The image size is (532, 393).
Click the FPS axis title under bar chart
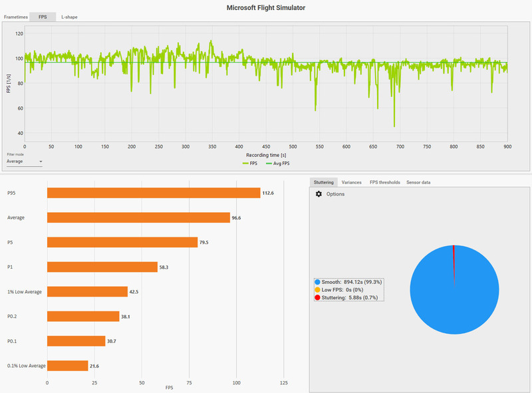click(169, 388)
